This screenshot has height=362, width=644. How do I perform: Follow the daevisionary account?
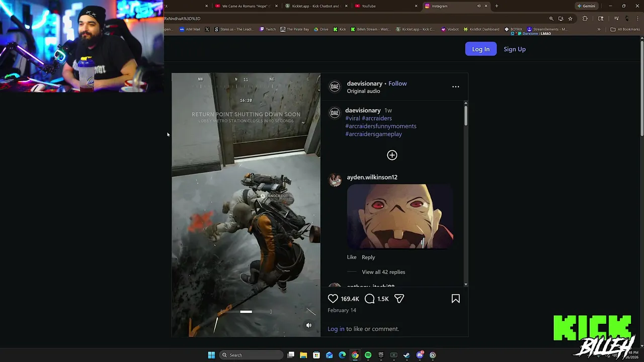click(x=397, y=83)
